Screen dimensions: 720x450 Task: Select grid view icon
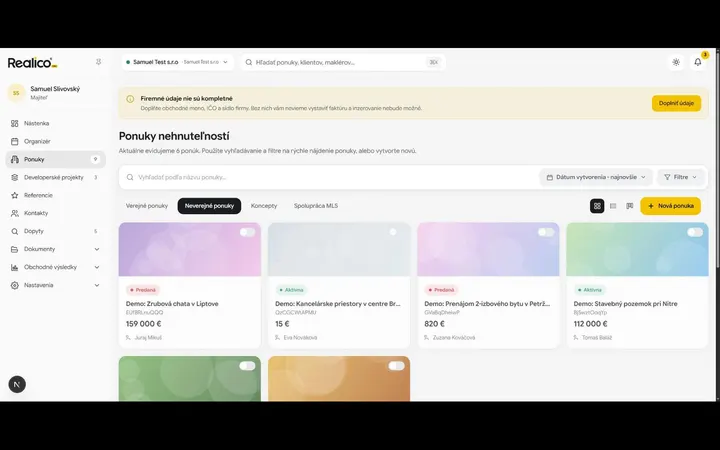point(597,206)
